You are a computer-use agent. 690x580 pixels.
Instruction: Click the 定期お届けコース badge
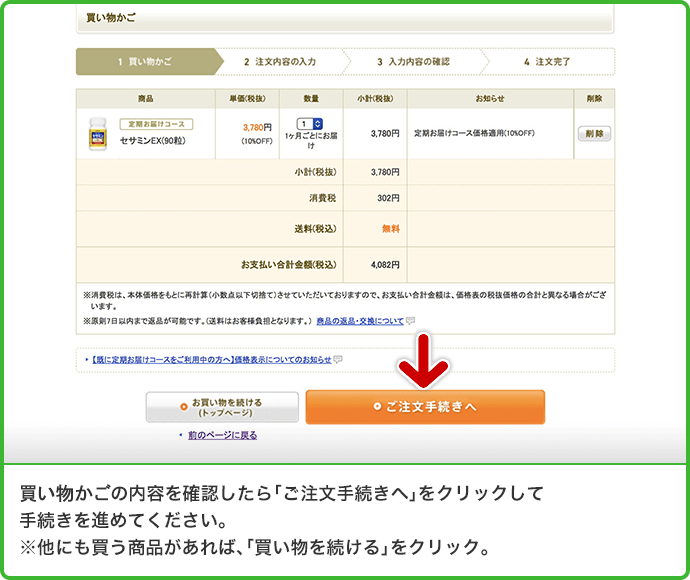click(x=156, y=124)
